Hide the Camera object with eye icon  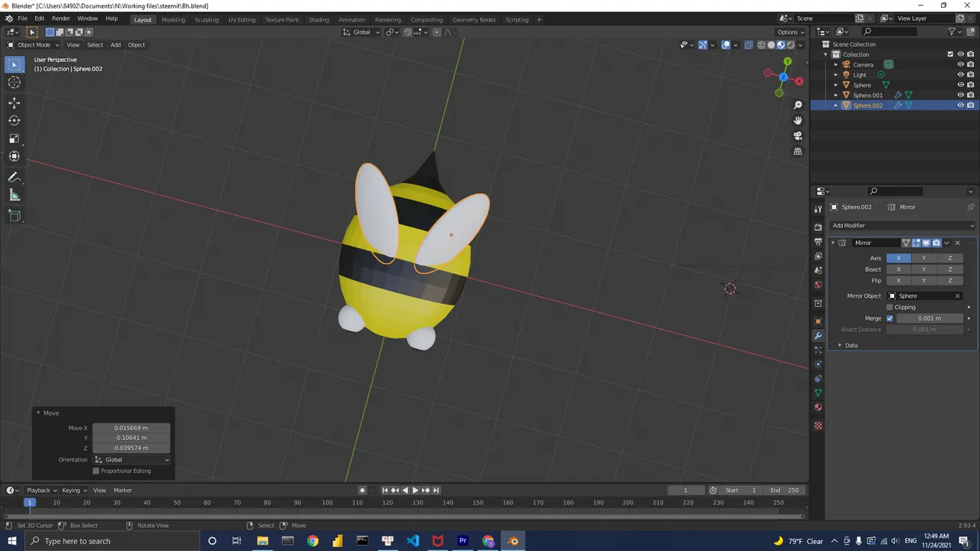[x=960, y=64]
